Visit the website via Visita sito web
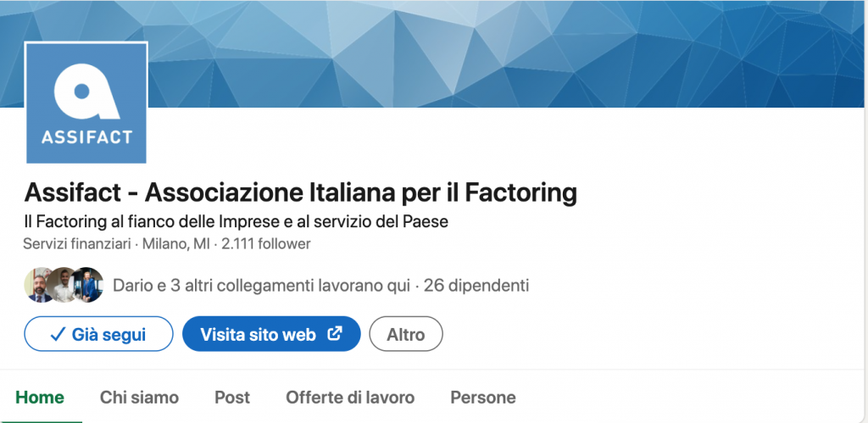868x423 pixels. point(271,334)
